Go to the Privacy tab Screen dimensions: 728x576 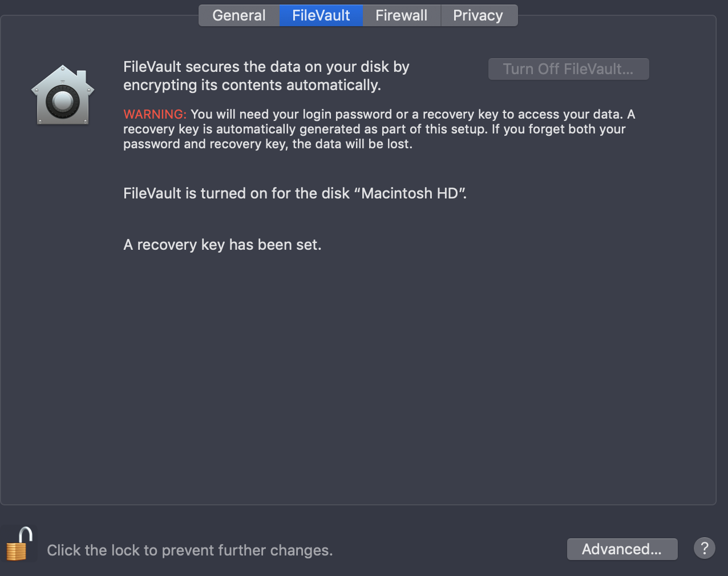(x=478, y=15)
